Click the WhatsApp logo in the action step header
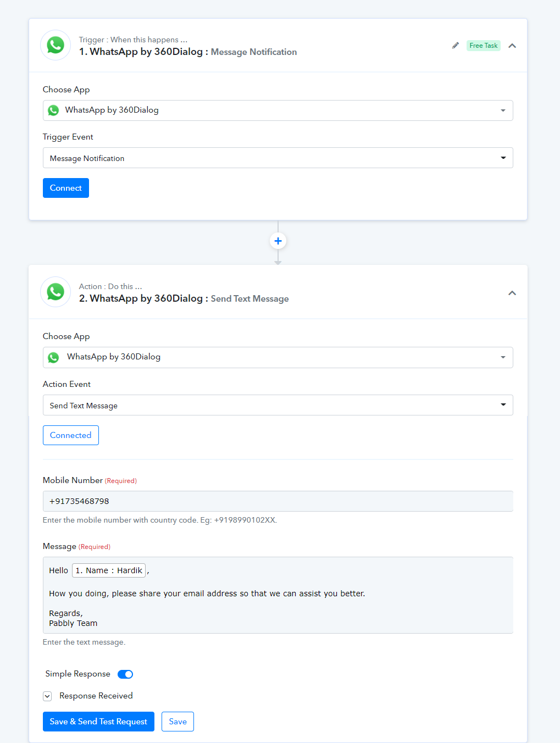This screenshot has width=560, height=743. pyautogui.click(x=56, y=292)
